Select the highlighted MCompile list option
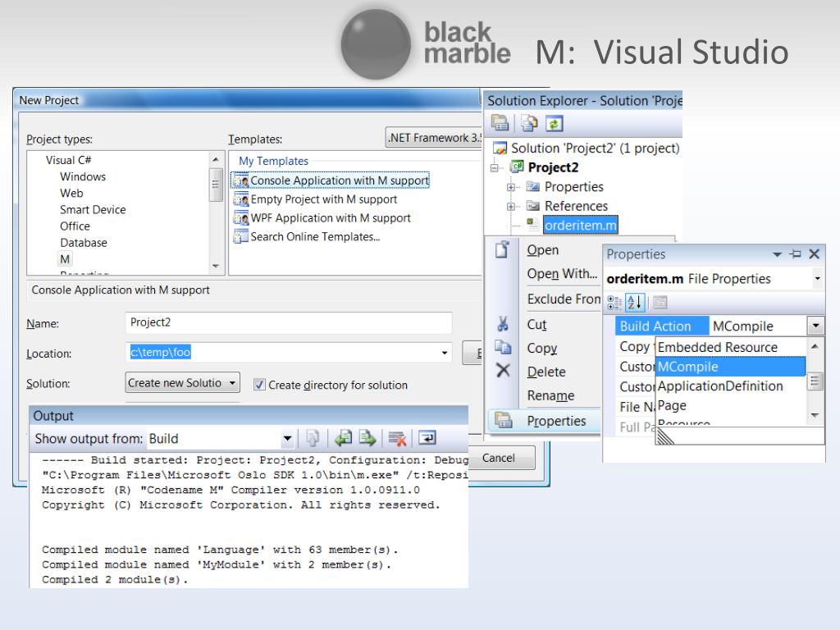Viewport: 840px width, 630px height. point(731,367)
